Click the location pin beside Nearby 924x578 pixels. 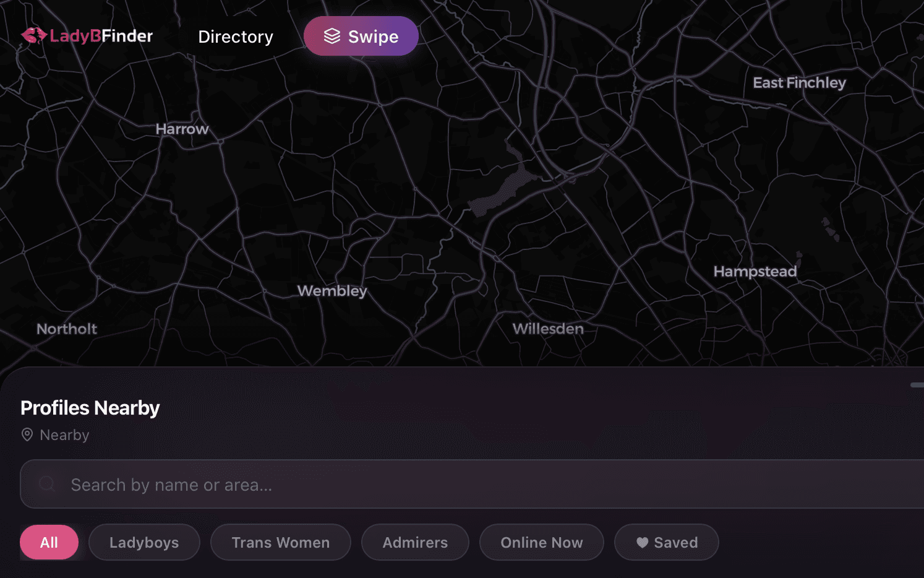pos(27,434)
